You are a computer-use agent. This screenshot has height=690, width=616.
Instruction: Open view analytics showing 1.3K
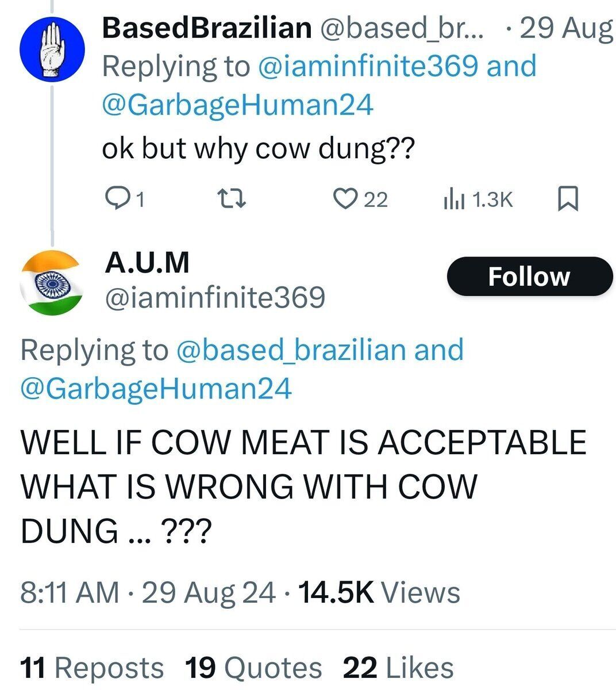click(x=477, y=199)
